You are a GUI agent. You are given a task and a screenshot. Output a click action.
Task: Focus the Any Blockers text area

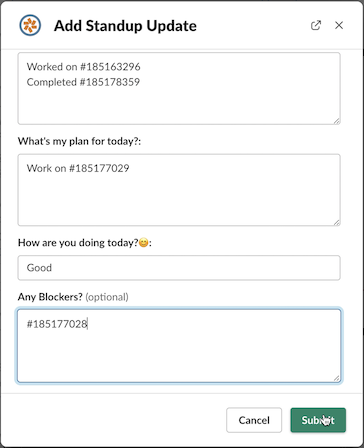pos(179,346)
